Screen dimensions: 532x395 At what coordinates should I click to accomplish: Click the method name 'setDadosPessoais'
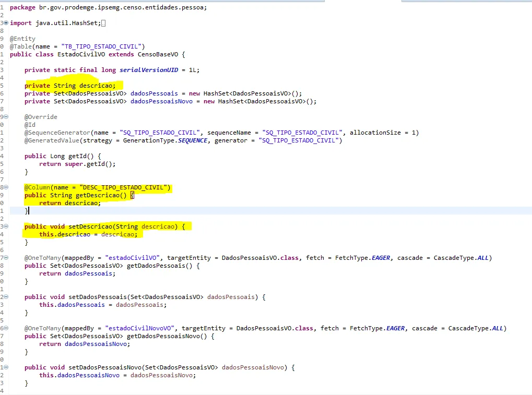98,297
